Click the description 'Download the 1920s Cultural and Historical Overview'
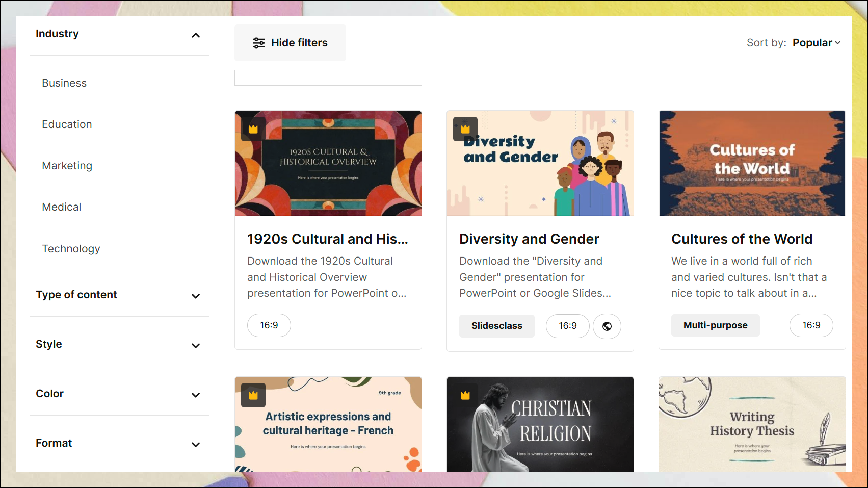The width and height of the screenshot is (868, 488). (327, 277)
